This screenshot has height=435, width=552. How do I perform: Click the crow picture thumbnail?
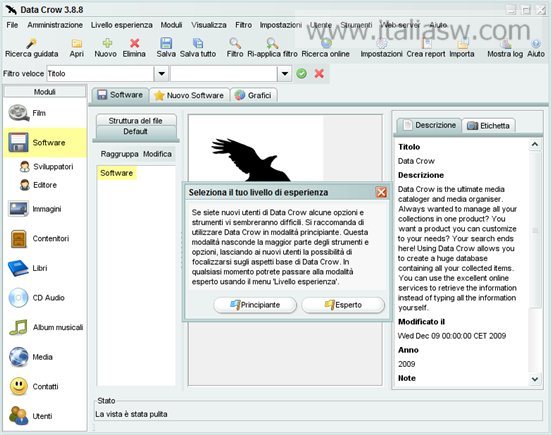coord(256,149)
